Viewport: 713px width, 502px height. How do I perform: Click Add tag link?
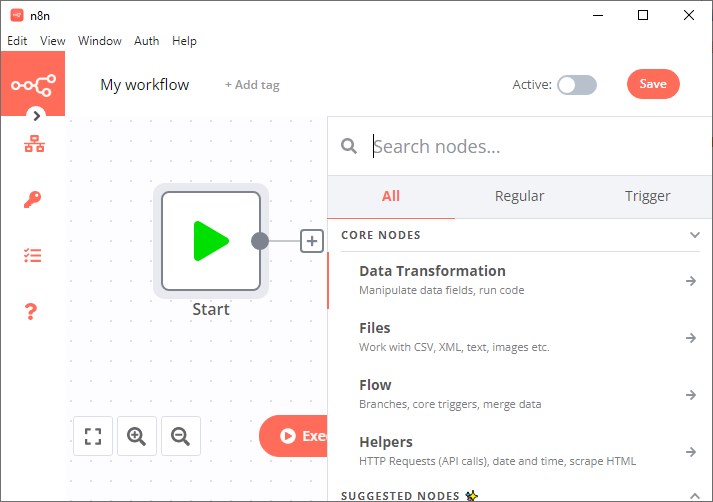tap(252, 85)
